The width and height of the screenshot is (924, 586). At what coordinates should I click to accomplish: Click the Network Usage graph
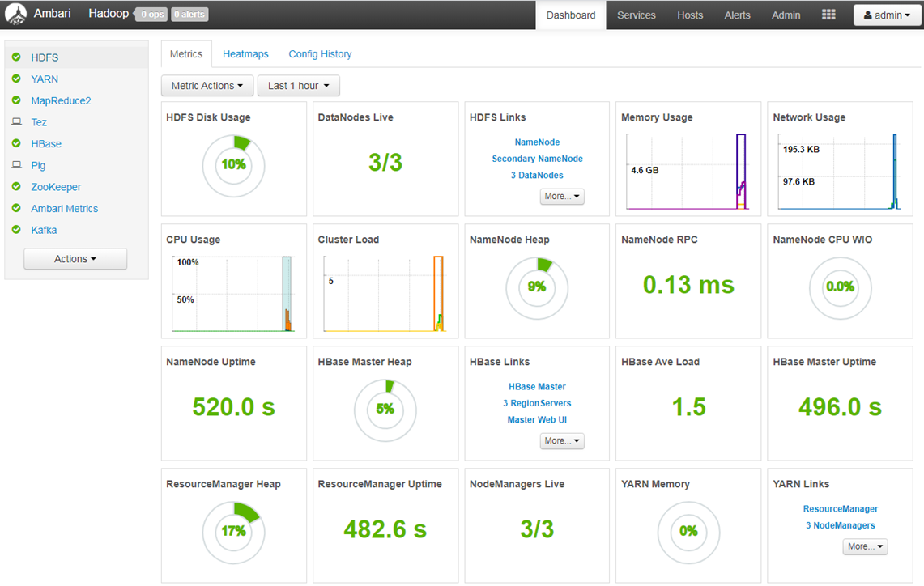click(x=840, y=172)
